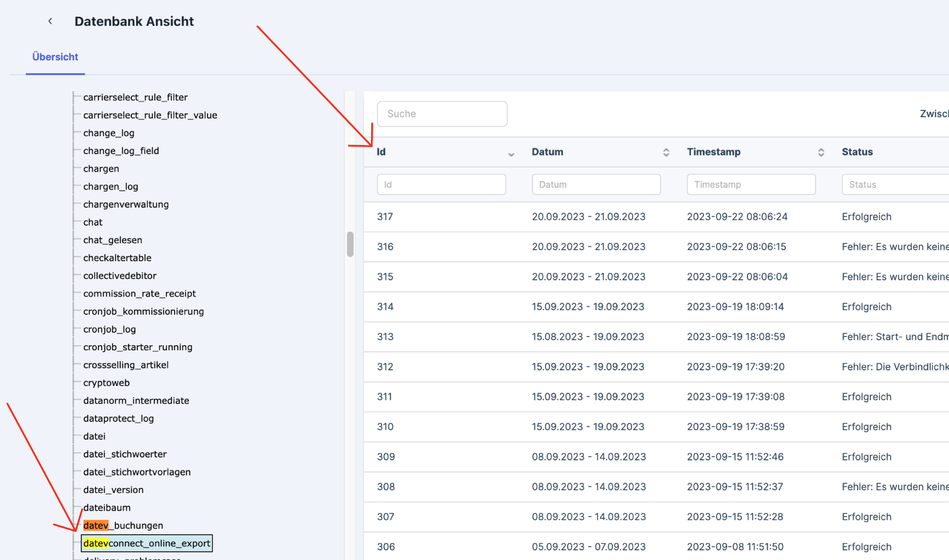Toggle sort arrows on Datum column
This screenshot has width=949, height=560.
(x=666, y=153)
